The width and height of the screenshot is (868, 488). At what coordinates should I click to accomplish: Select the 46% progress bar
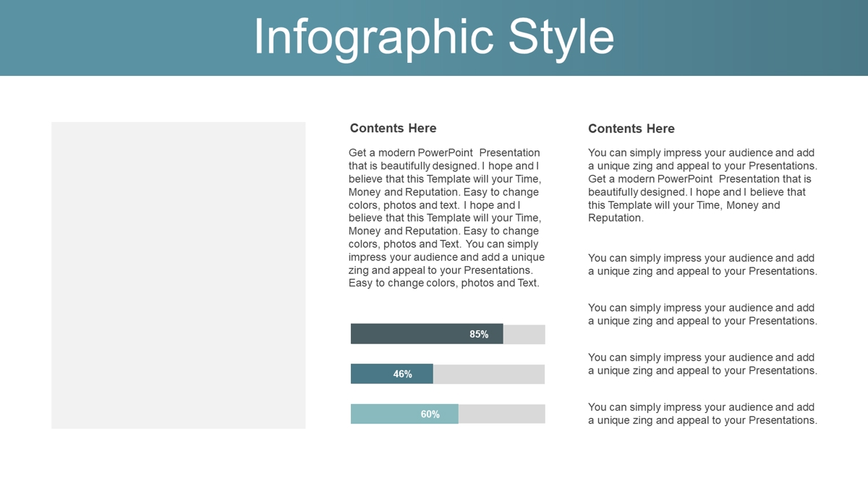pos(392,374)
